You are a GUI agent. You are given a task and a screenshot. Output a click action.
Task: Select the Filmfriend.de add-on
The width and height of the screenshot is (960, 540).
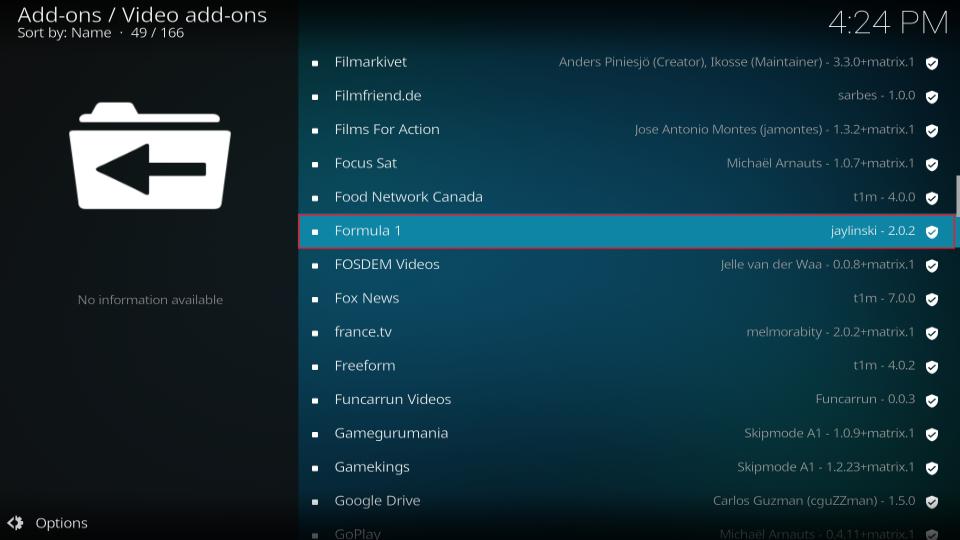click(x=626, y=96)
